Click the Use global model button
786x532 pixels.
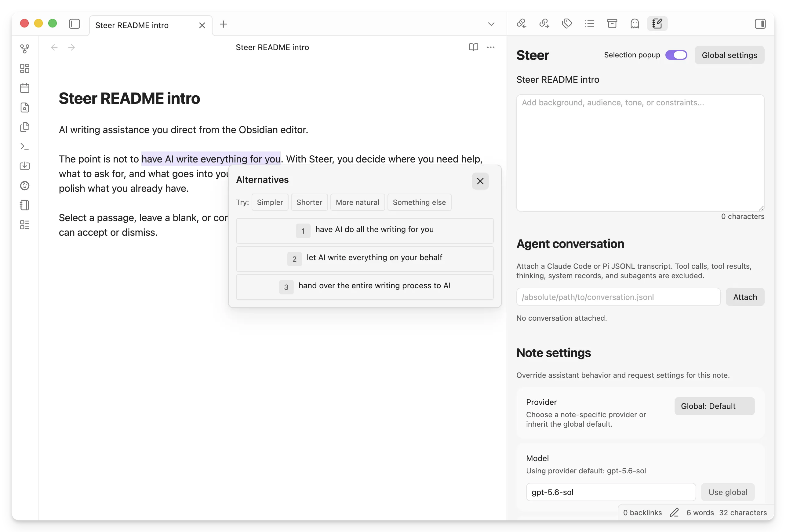coord(728,492)
